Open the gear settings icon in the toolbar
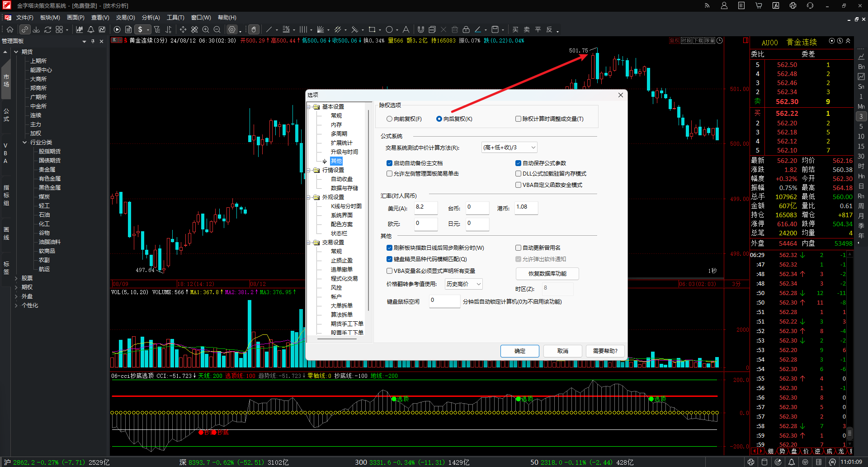 pos(232,29)
